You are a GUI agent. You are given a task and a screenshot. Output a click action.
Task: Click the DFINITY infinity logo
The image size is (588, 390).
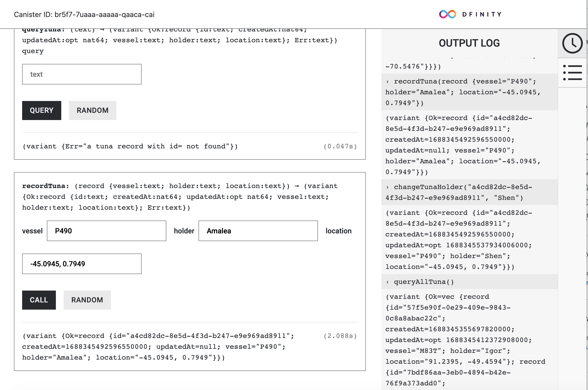coord(447,14)
